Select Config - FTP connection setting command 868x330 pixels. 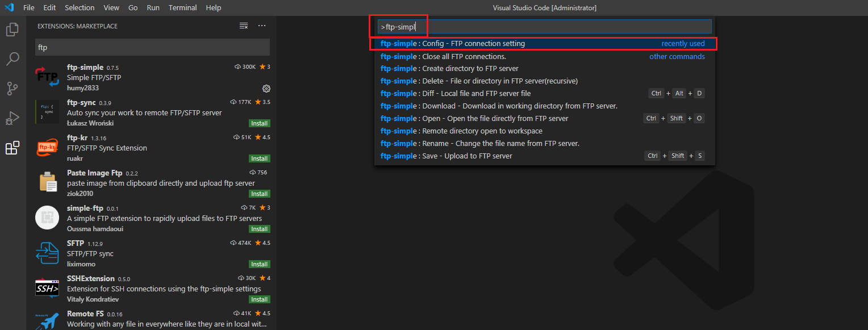coord(544,44)
